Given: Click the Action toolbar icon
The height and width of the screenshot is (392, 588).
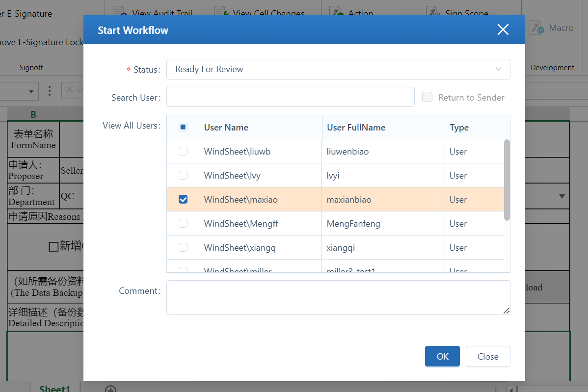Looking at the screenshot, I should click(336, 11).
